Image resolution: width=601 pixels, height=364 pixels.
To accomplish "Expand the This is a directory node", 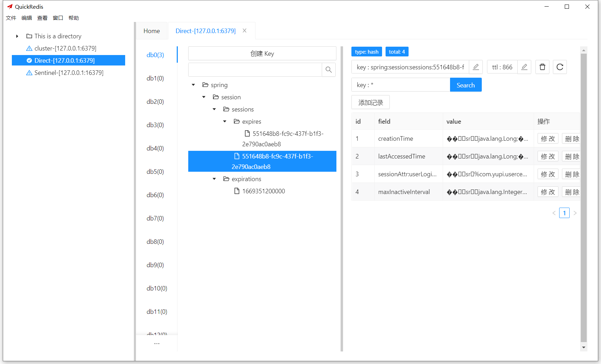I will point(17,36).
